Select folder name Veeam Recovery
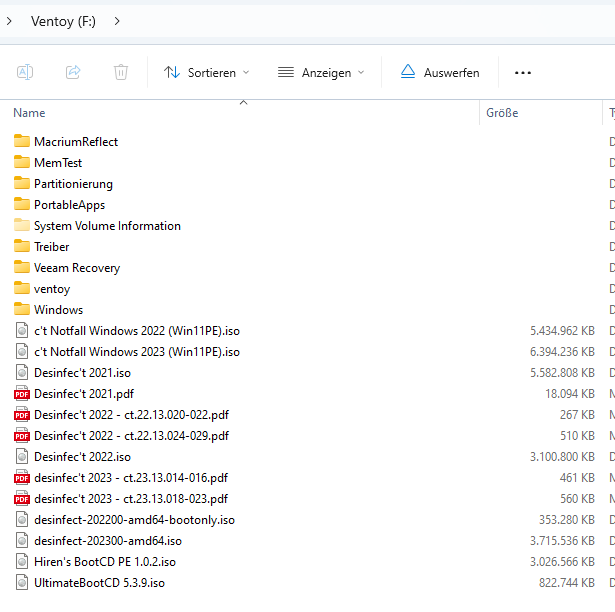615x612 pixels. click(x=77, y=268)
